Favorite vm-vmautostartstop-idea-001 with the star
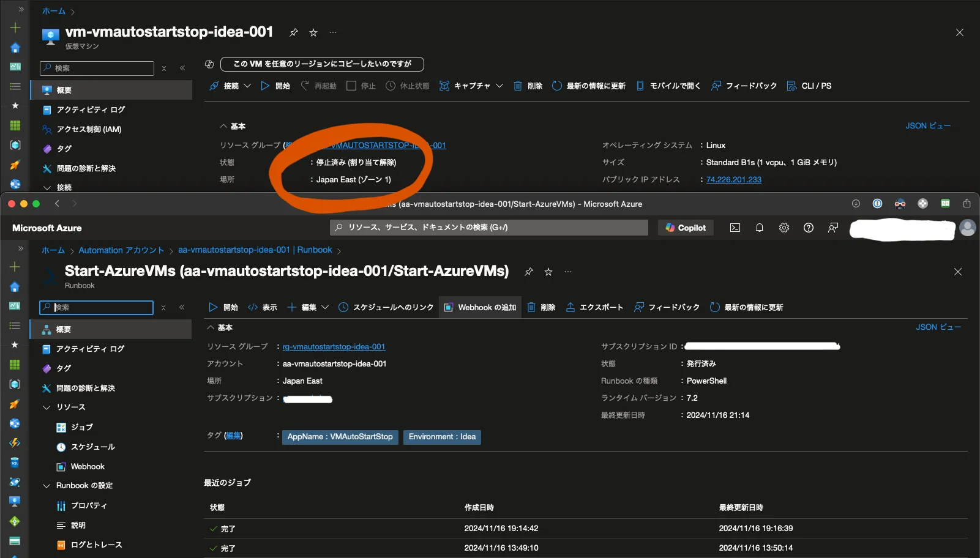980x558 pixels. coord(313,32)
